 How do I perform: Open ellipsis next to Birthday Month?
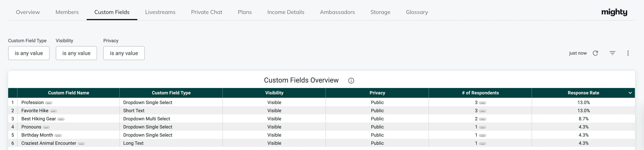(x=58, y=135)
